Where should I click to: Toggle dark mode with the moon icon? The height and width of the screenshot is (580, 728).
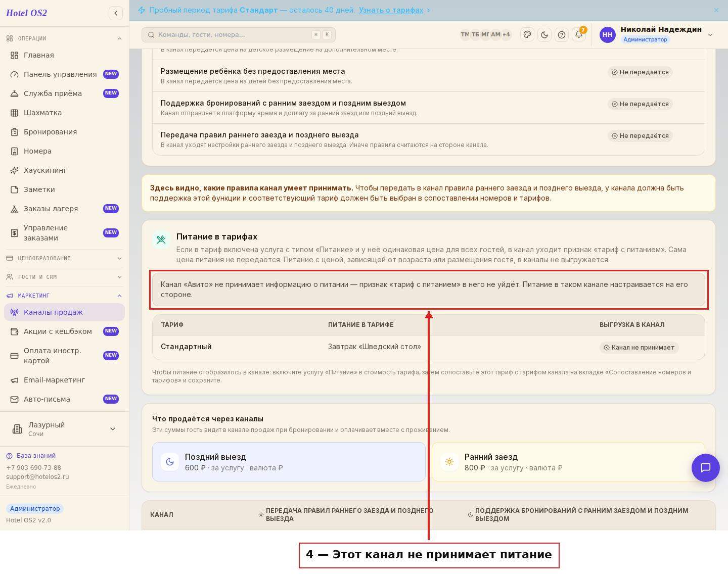click(544, 34)
